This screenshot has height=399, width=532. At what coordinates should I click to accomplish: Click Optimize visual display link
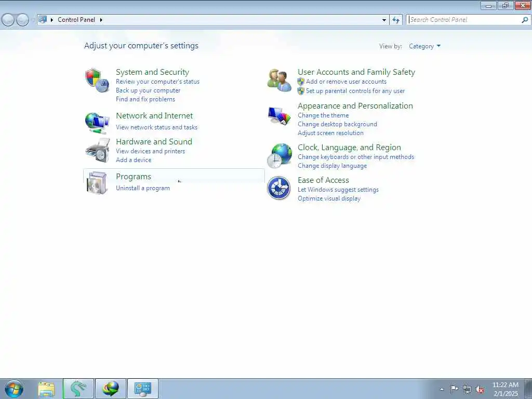pyautogui.click(x=329, y=198)
